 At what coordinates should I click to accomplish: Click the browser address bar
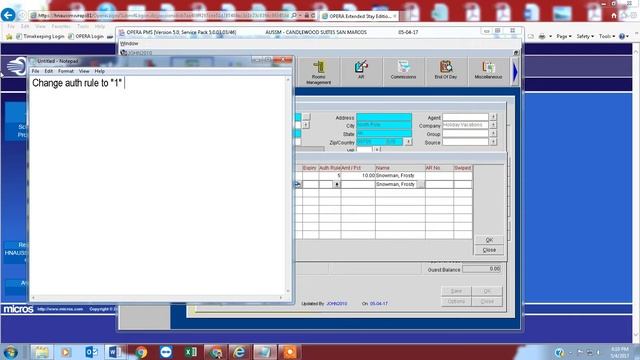[x=163, y=16]
